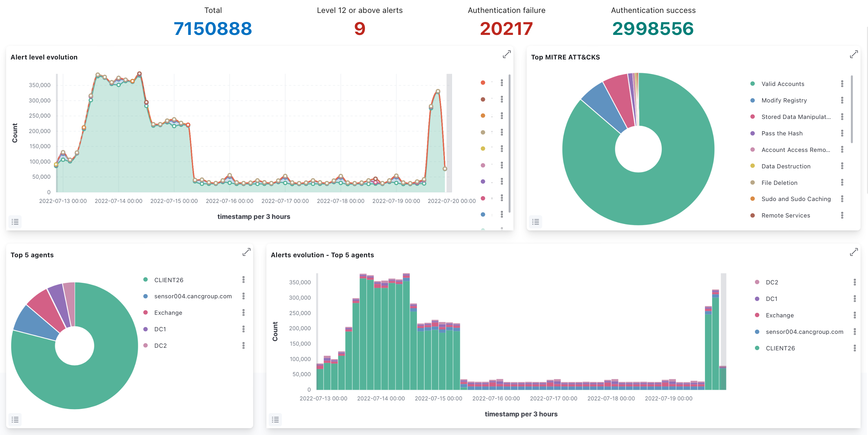Expand the Alert level evolution panel
The width and height of the screenshot is (868, 435).
click(x=506, y=54)
